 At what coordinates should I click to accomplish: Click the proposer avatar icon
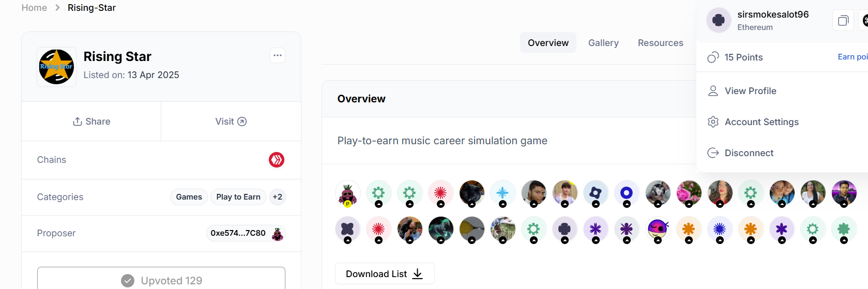[278, 234]
